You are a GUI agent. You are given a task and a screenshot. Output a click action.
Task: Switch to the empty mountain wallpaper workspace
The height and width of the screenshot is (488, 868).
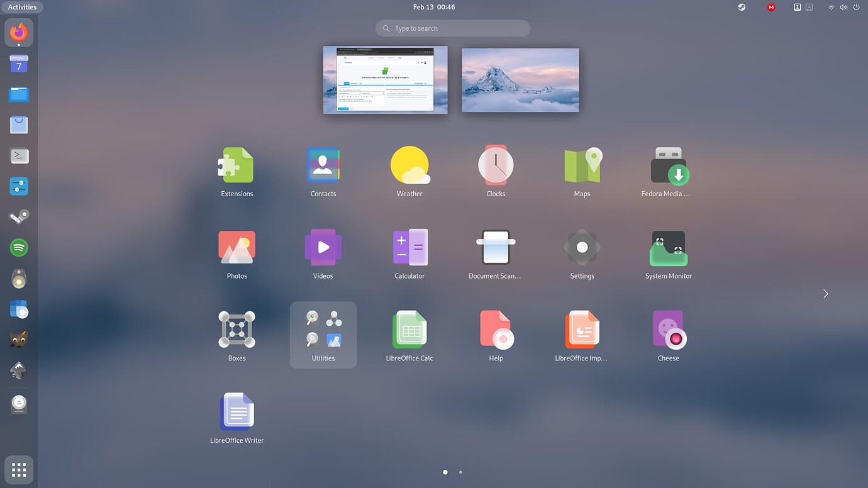click(521, 80)
